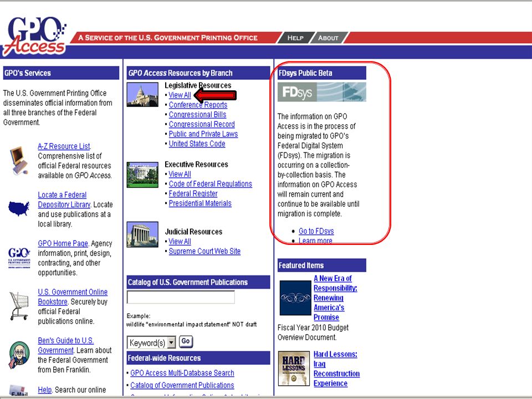Click the 'Executive Resources' heading text
The image size is (532, 399).
tap(196, 165)
